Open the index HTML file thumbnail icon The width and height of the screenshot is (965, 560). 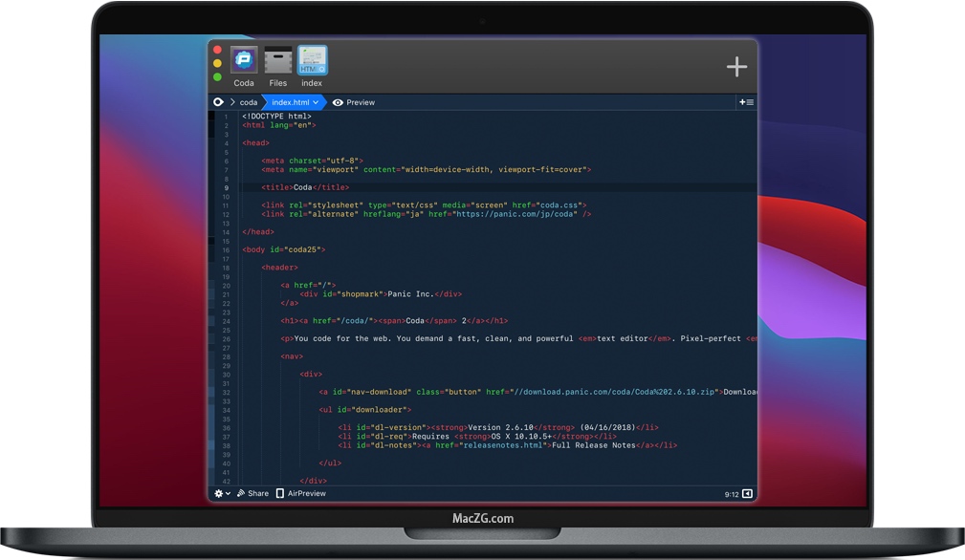[x=311, y=59]
